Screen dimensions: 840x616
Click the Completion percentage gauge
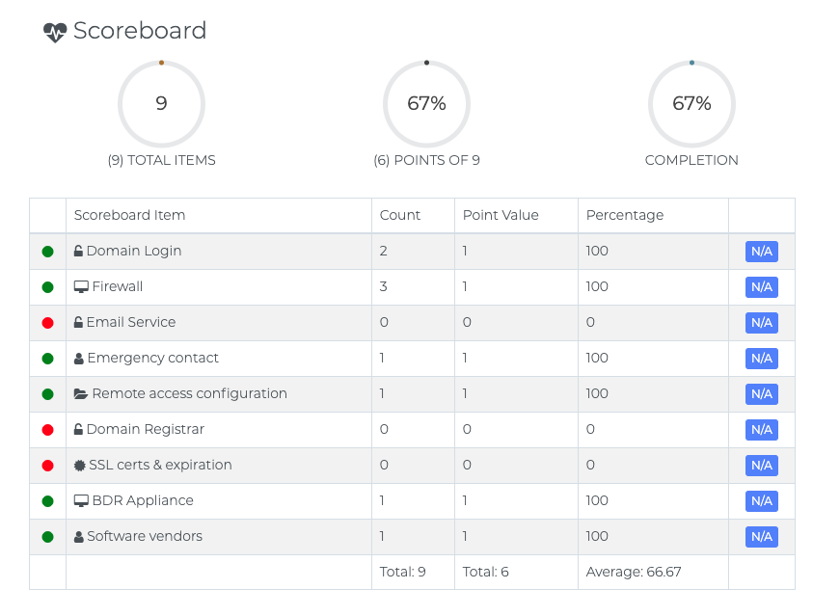[691, 103]
